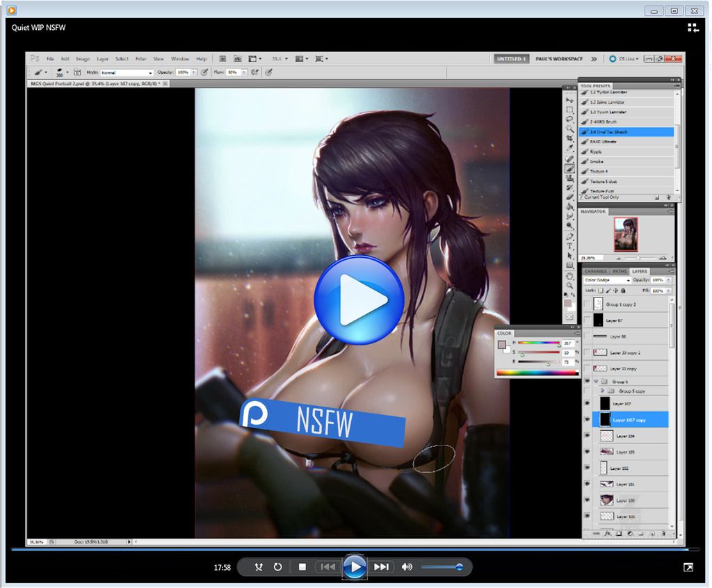Hide Layer 107 using its eye icon
The height and width of the screenshot is (588, 712).
click(x=588, y=403)
